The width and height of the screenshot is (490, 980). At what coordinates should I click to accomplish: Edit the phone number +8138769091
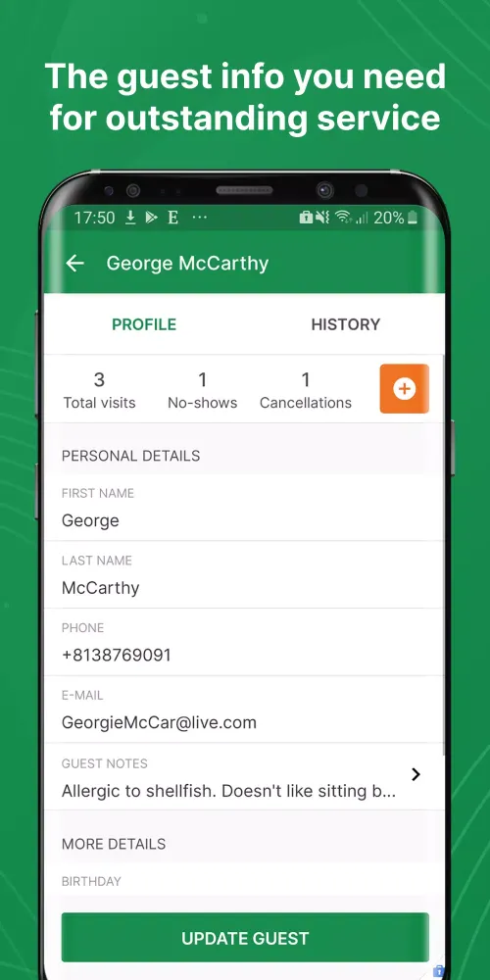pos(244,643)
